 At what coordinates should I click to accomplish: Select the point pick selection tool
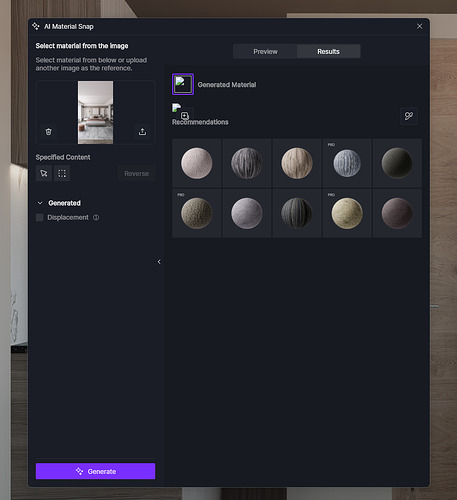(44, 173)
